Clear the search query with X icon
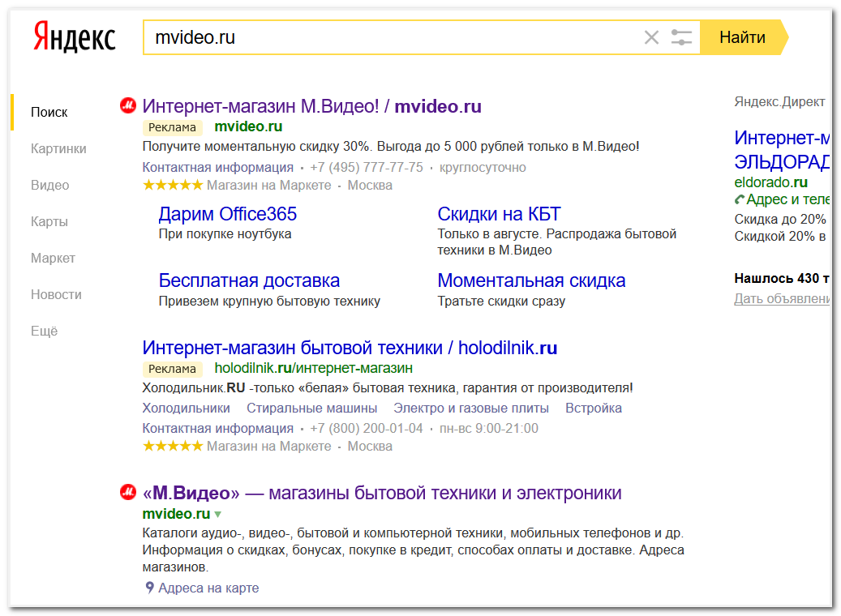This screenshot has height=616, width=841. pos(651,37)
